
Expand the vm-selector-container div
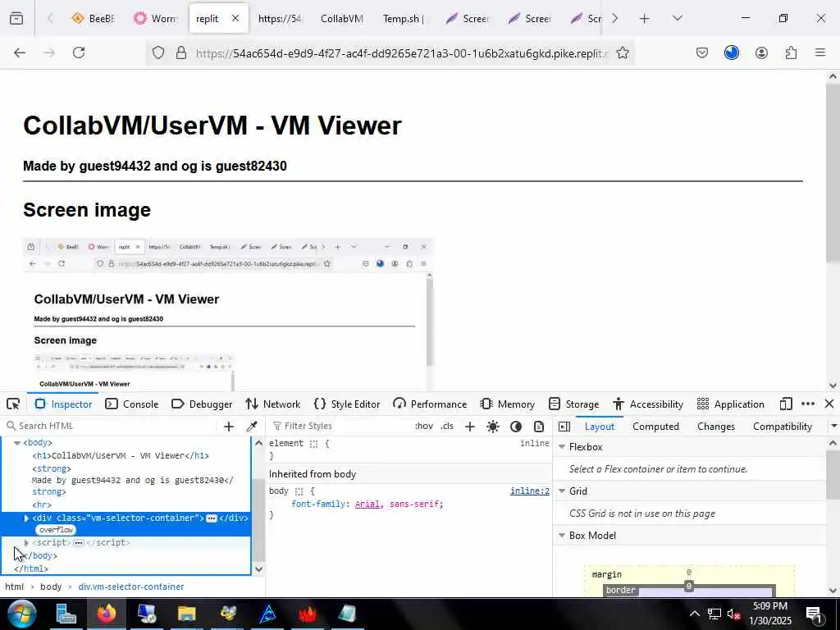tap(26, 518)
